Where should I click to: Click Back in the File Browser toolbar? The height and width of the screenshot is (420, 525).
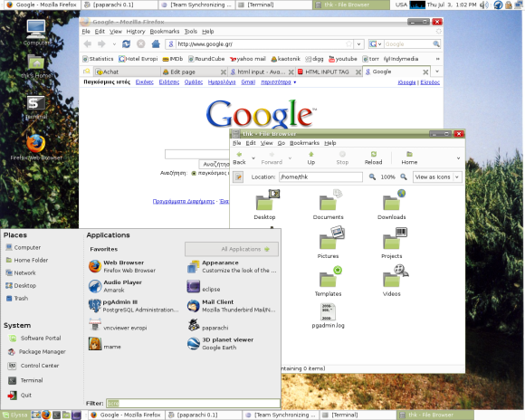tap(239, 158)
